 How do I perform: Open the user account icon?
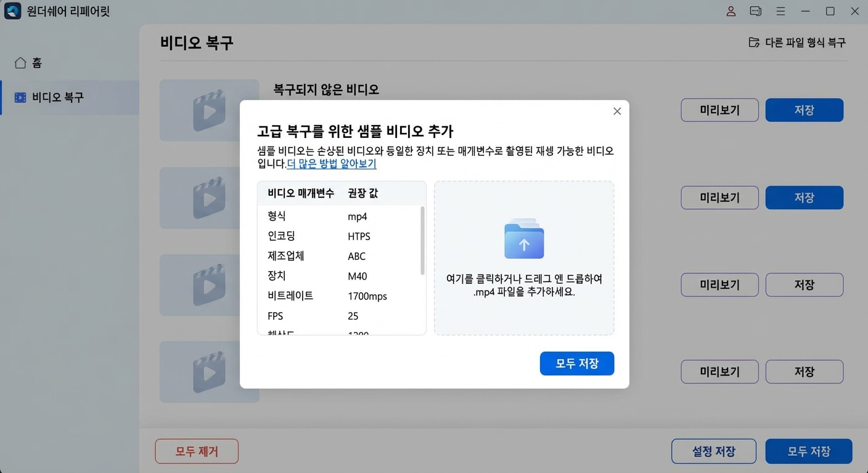click(731, 10)
